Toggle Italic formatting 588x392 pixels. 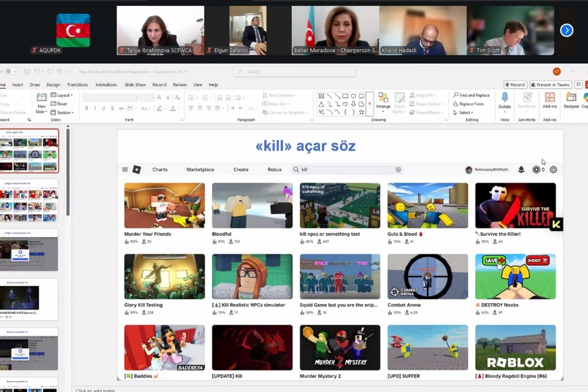coord(95,108)
